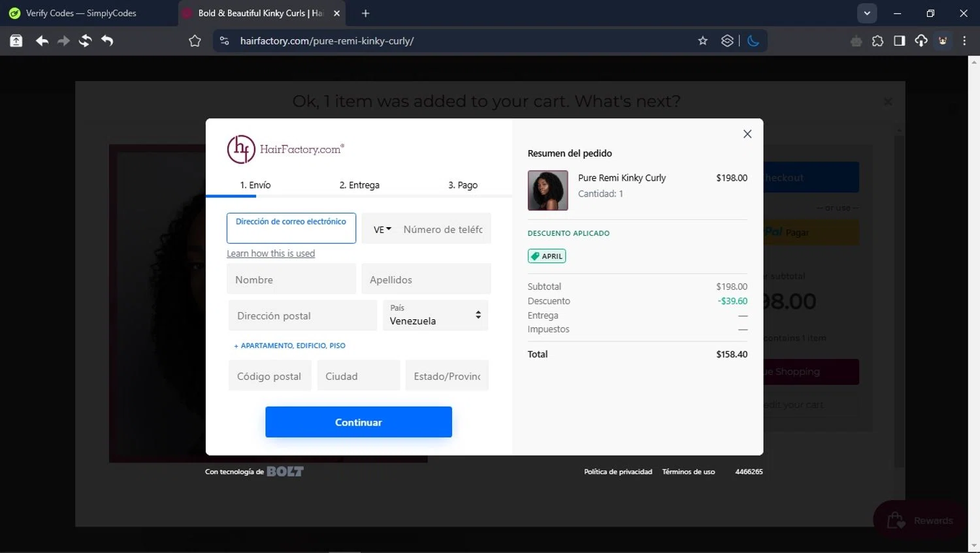Close the Bolt checkout modal
The height and width of the screenshot is (553, 980).
747,134
